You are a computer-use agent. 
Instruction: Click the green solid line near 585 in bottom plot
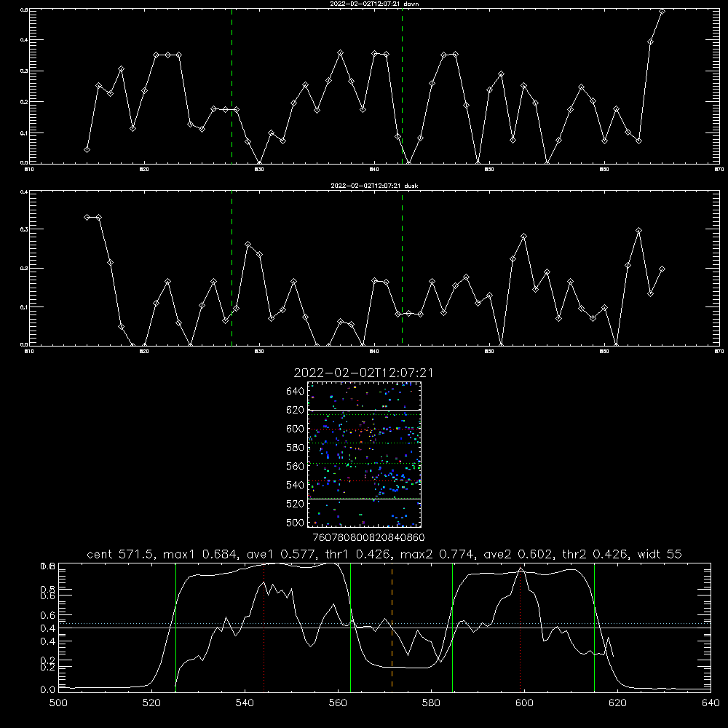(x=452, y=628)
